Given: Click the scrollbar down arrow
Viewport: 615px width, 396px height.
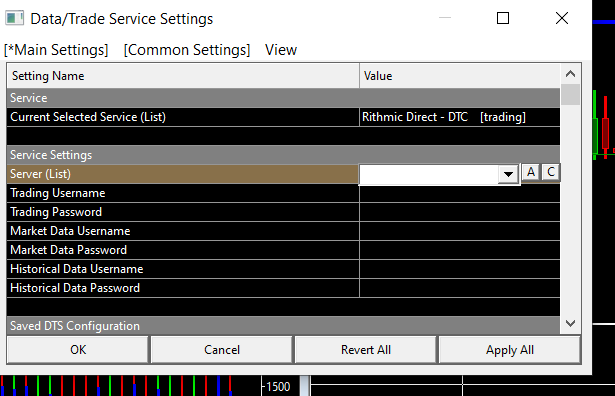Looking at the screenshot, I should click(570, 323).
